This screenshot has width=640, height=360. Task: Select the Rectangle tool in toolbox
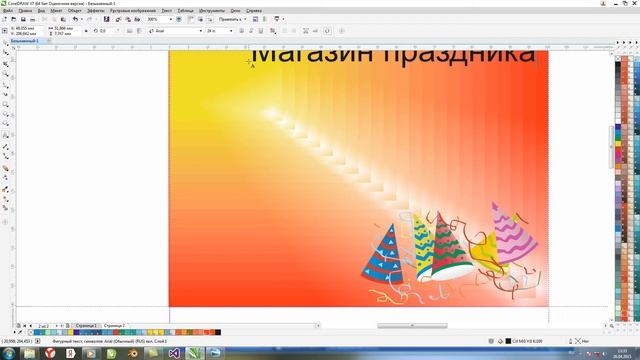[5, 104]
